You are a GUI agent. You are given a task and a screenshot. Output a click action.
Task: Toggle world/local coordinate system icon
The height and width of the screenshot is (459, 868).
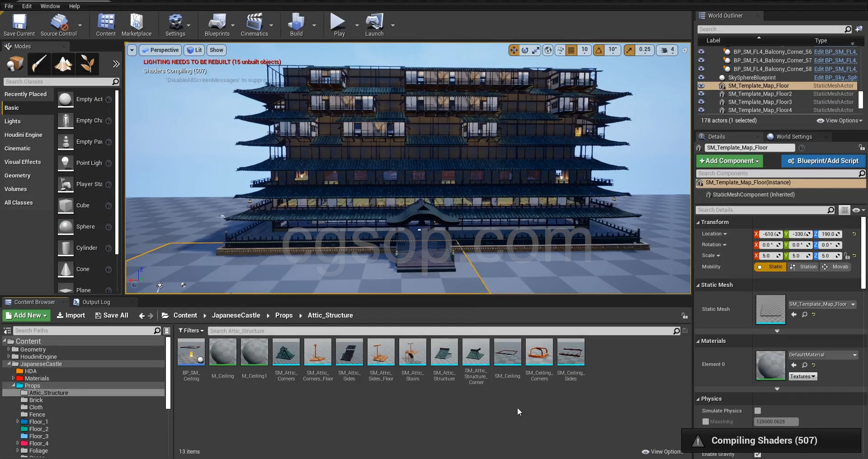coord(548,50)
